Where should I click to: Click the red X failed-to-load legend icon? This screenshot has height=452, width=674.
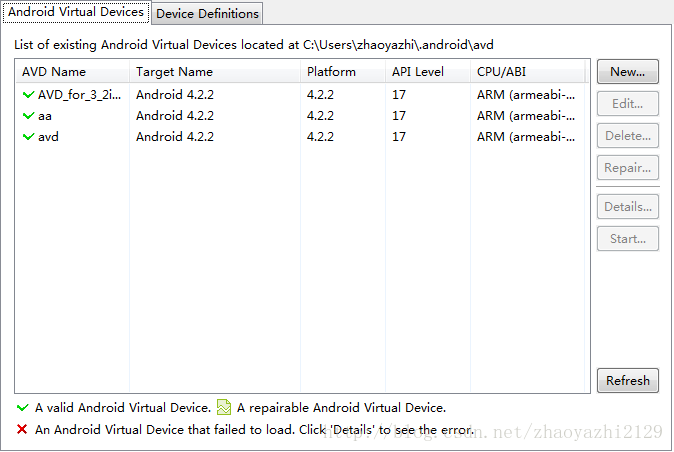tap(22, 429)
